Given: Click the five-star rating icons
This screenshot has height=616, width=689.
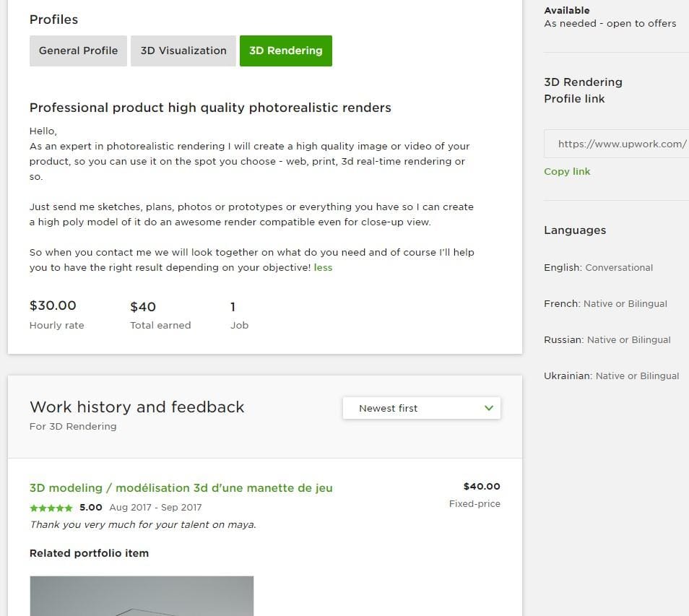Looking at the screenshot, I should [x=51, y=508].
